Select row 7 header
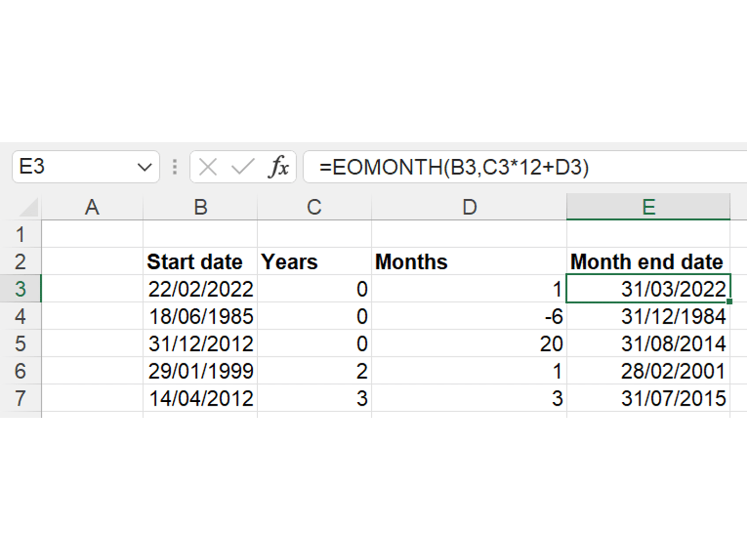 pyautogui.click(x=20, y=399)
